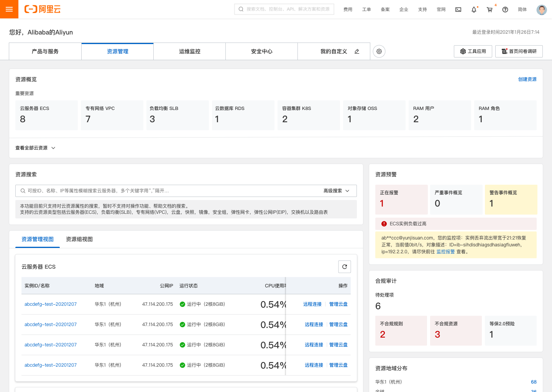This screenshot has height=392, width=552.
Task: Expand 查看全部云资源
Action: tap(35, 148)
